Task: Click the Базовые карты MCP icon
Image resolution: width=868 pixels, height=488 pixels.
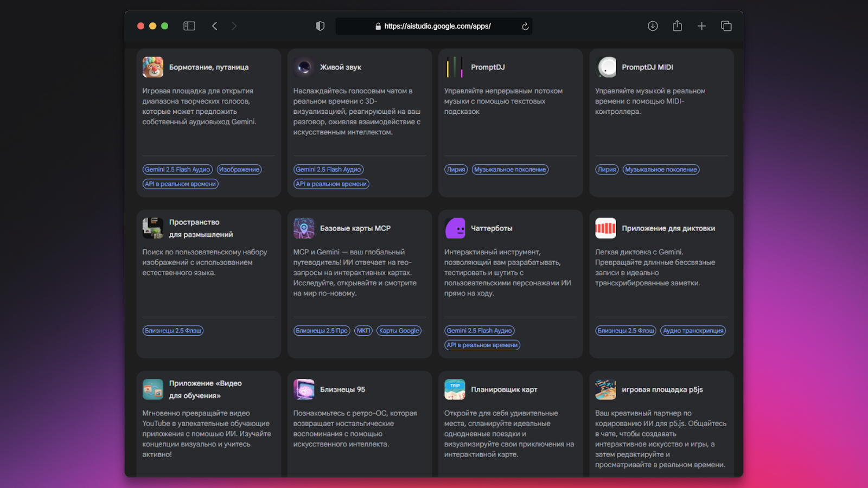Action: point(304,228)
